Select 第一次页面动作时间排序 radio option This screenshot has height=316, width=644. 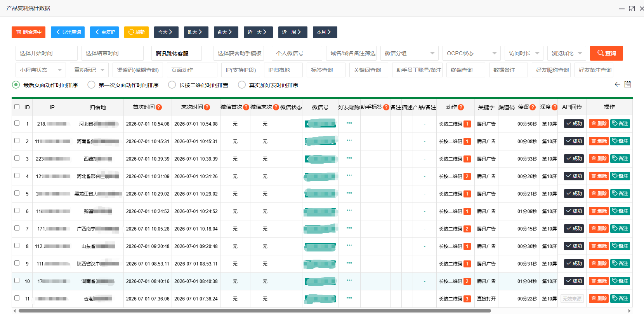(x=91, y=85)
